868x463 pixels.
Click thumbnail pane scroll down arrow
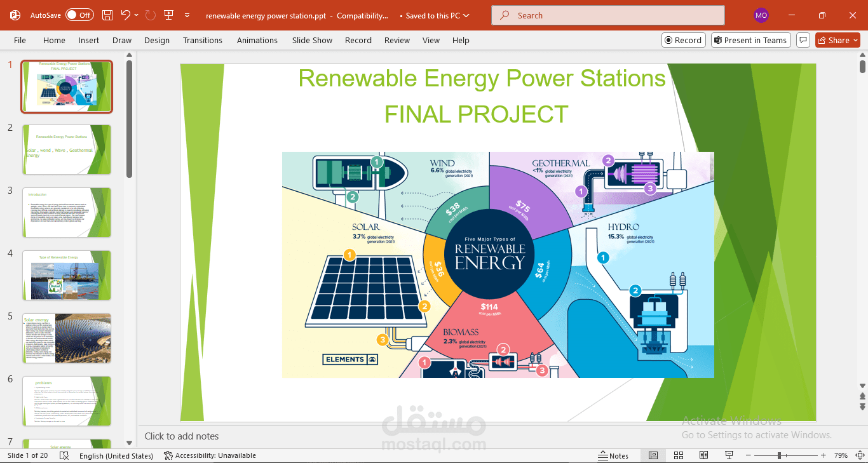tap(130, 443)
